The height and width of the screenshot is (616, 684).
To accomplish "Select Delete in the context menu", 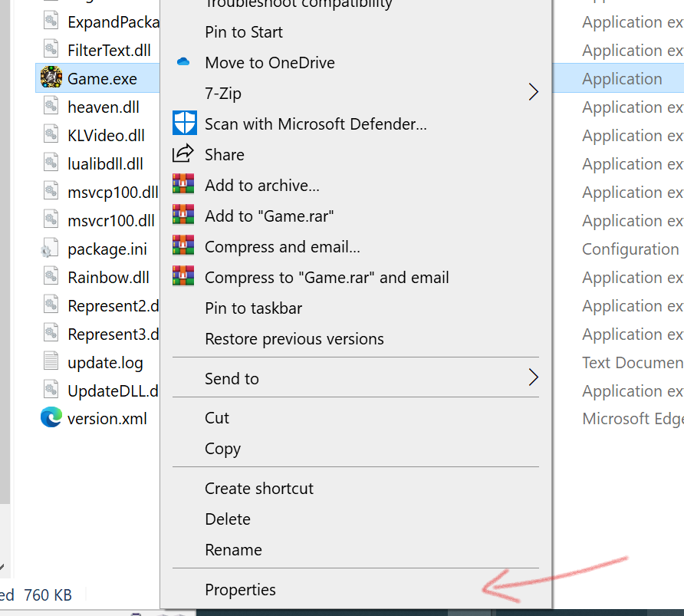I will 228,519.
